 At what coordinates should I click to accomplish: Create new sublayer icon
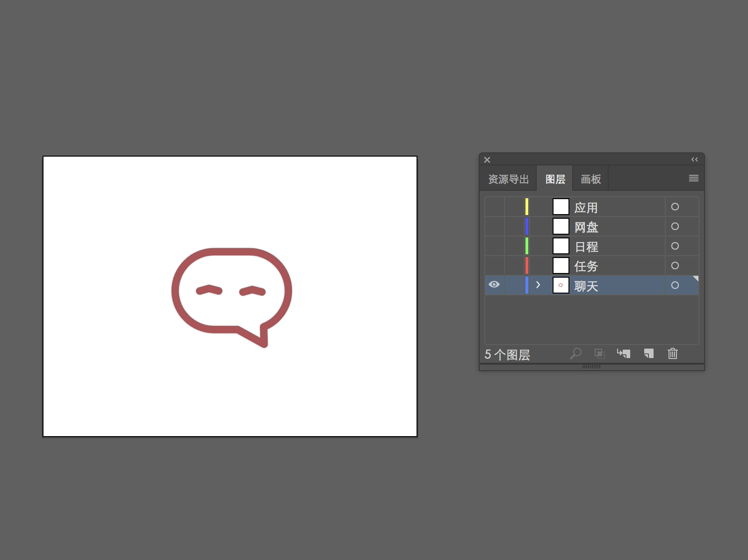click(624, 354)
